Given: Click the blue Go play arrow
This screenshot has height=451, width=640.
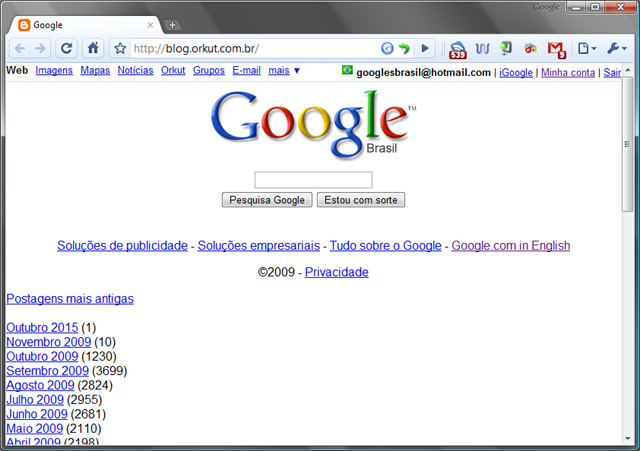Looking at the screenshot, I should (x=424, y=49).
